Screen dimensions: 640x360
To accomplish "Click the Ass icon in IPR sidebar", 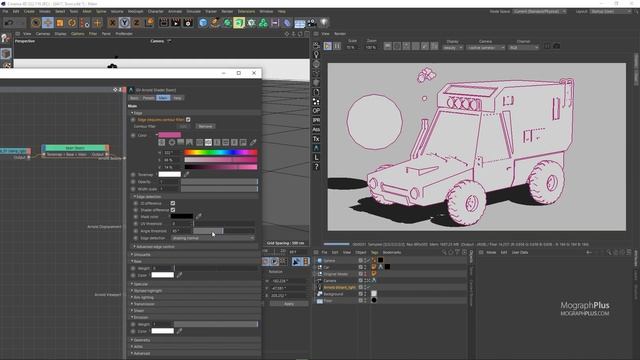I will pos(316,129).
